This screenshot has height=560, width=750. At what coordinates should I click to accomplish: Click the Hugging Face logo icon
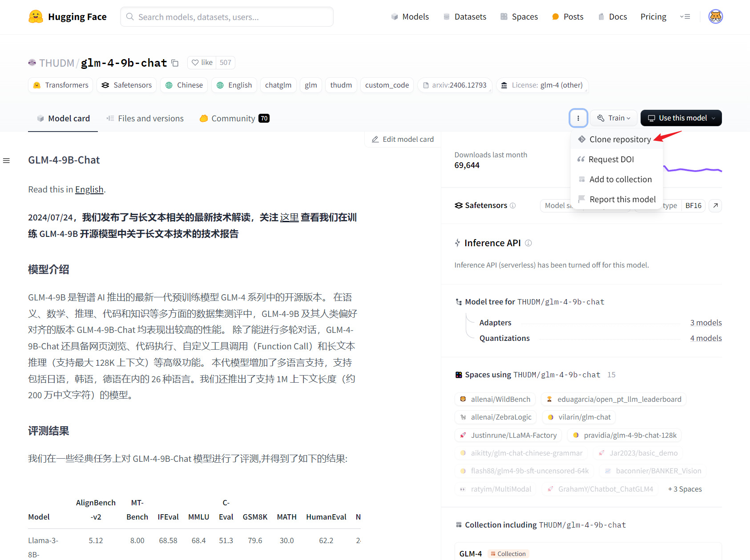coord(36,16)
